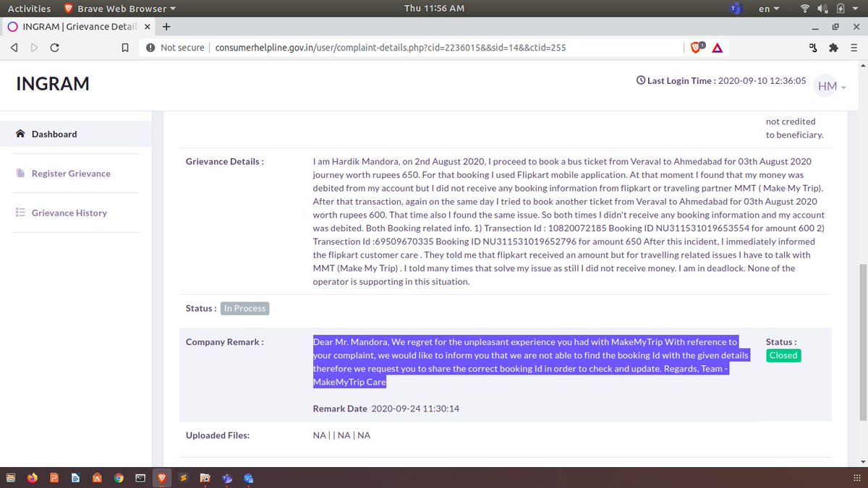This screenshot has height=488, width=868.
Task: Open the Thu 11:56 AM clock menu
Action: (x=434, y=9)
